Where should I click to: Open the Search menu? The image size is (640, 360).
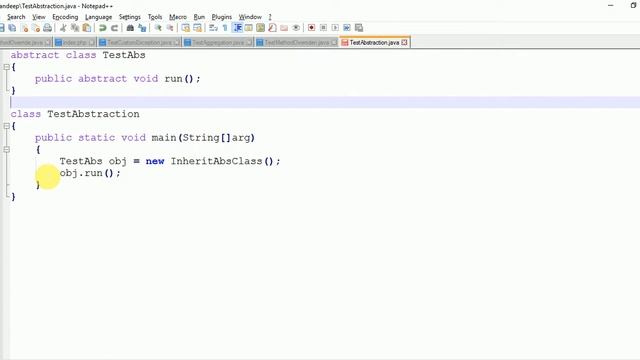16,17
